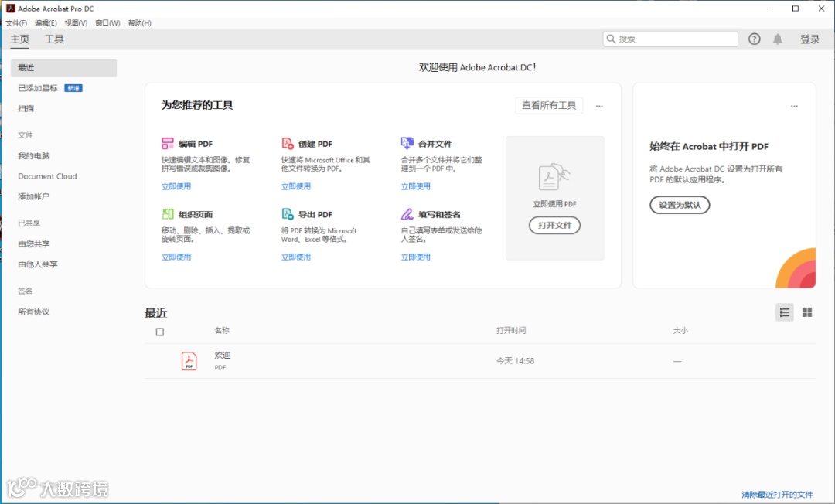Click 立即使用 link under 创建 PDF
This screenshot has height=504, width=835.
[296, 186]
